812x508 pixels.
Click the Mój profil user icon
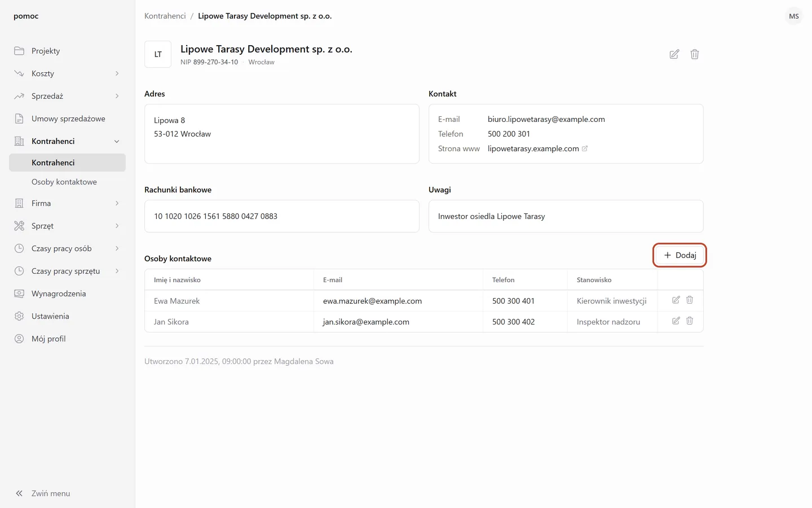[x=19, y=339]
